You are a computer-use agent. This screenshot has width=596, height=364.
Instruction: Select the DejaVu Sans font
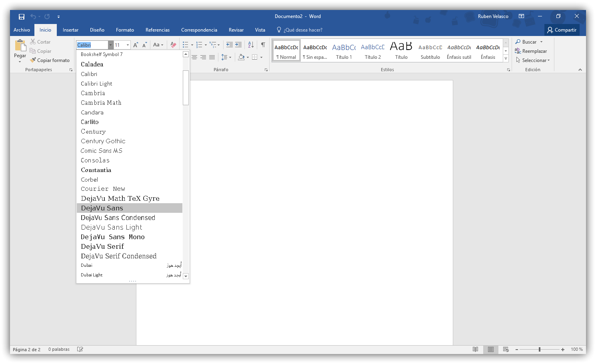(x=130, y=208)
